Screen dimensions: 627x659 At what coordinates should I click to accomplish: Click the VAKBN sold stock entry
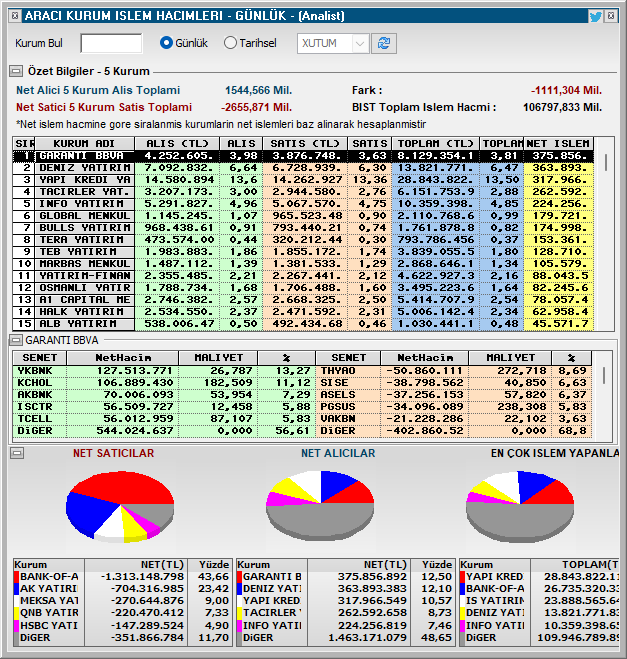pos(453,419)
